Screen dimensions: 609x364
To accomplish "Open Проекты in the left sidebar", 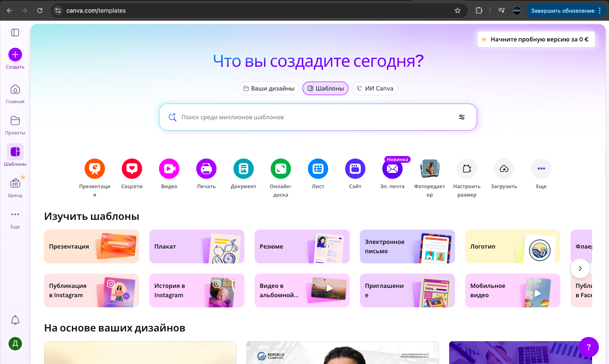I will pyautogui.click(x=15, y=124).
